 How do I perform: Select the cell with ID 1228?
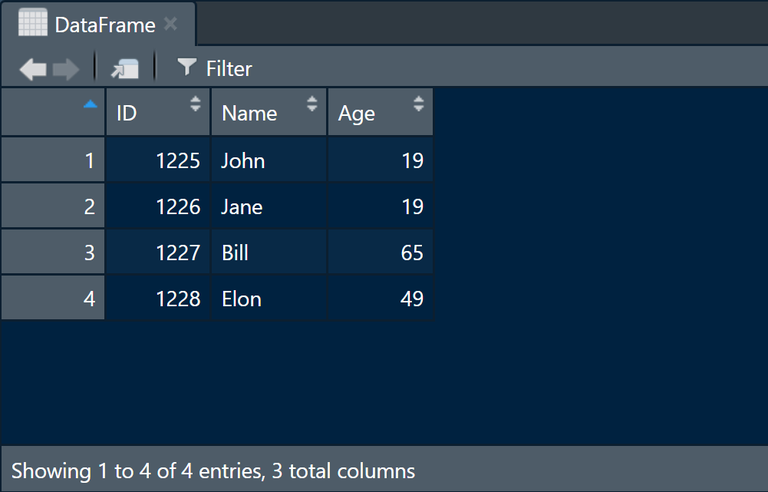[158, 298]
